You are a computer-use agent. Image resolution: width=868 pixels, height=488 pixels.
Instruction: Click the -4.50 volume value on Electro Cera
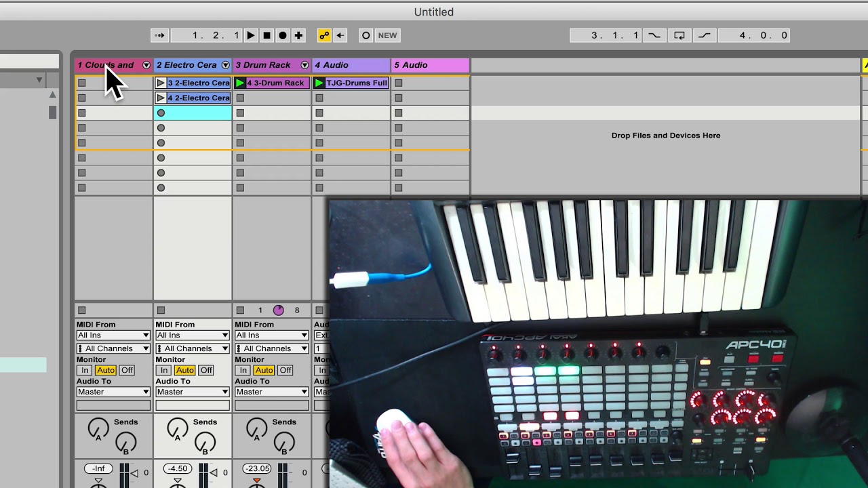click(178, 468)
